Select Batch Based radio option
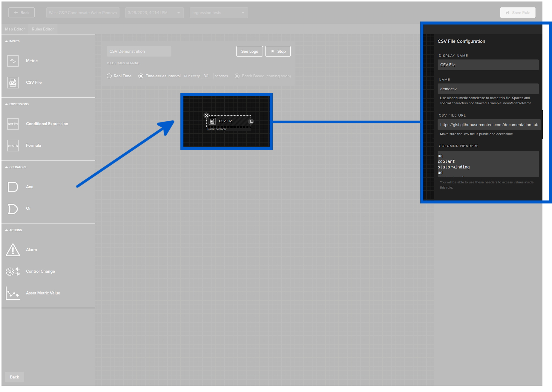The height and width of the screenshot is (392, 552). pyautogui.click(x=237, y=76)
